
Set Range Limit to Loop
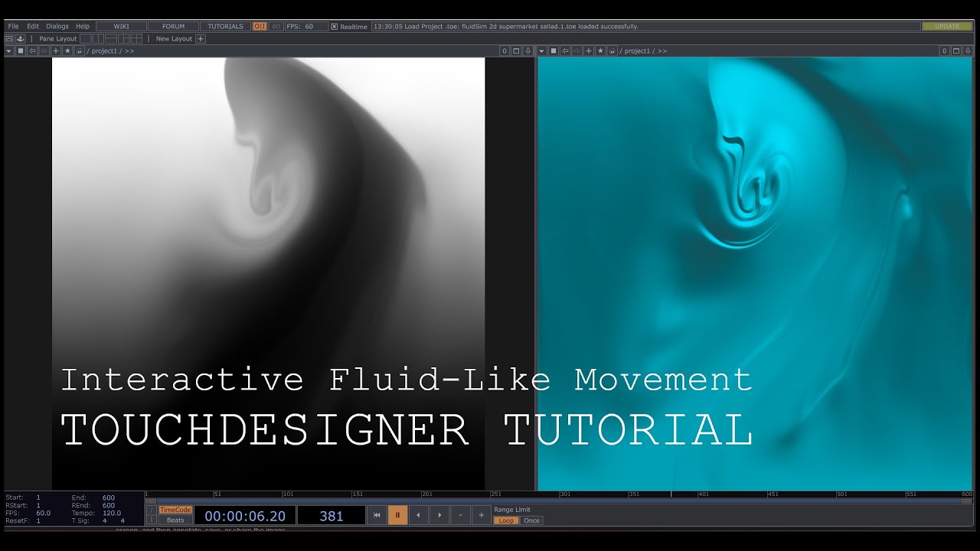click(506, 520)
